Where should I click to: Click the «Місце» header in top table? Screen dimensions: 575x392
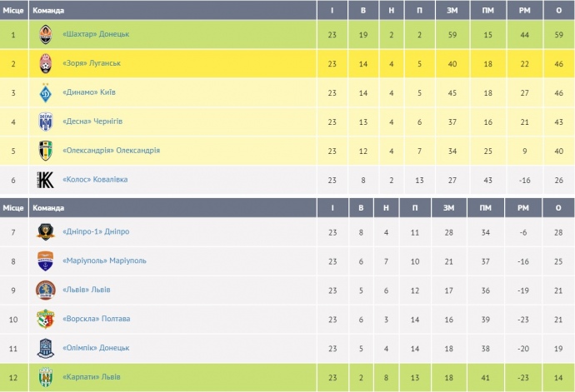[x=12, y=10]
